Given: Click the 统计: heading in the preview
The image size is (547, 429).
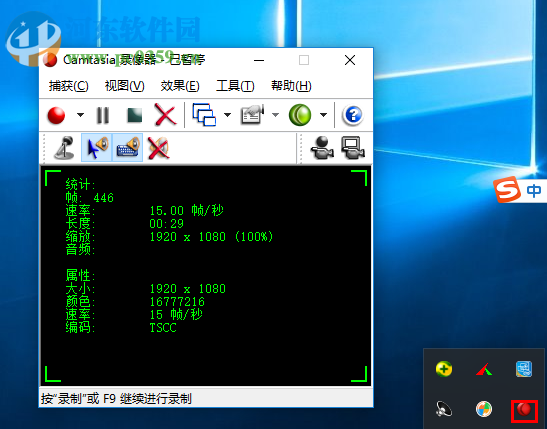Looking at the screenshot, I should pyautogui.click(x=81, y=185).
